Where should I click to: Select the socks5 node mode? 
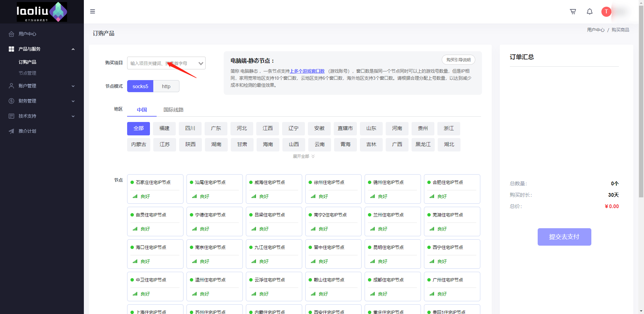(x=140, y=86)
